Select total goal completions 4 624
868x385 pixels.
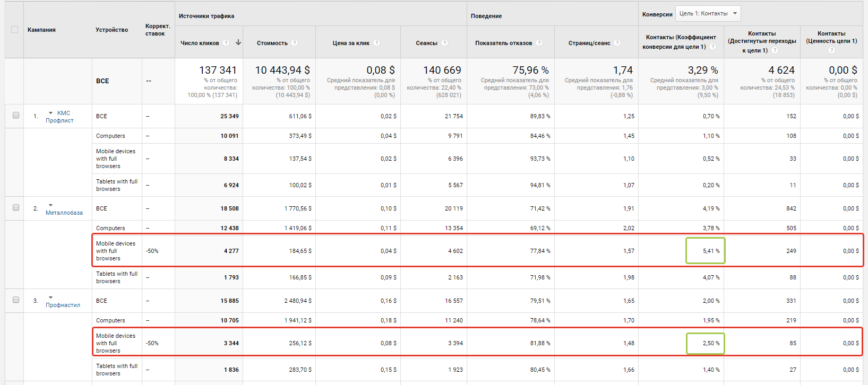click(x=781, y=70)
